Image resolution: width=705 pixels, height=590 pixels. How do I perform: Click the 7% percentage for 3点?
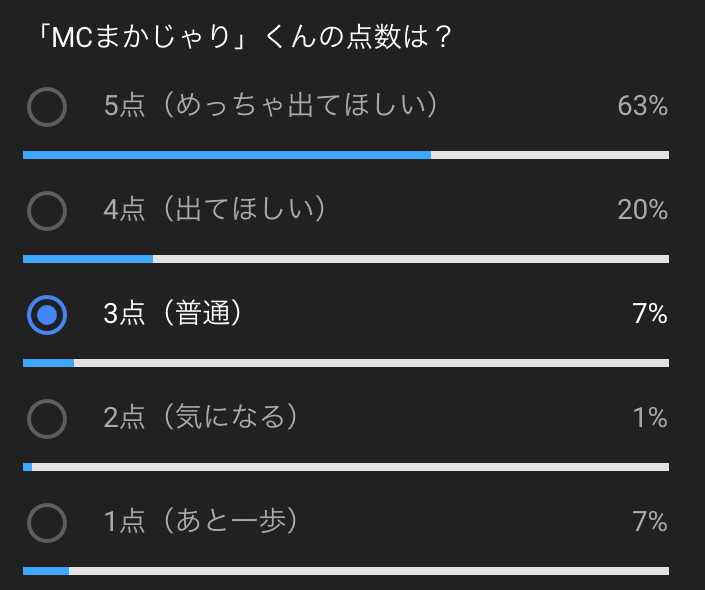pos(650,313)
